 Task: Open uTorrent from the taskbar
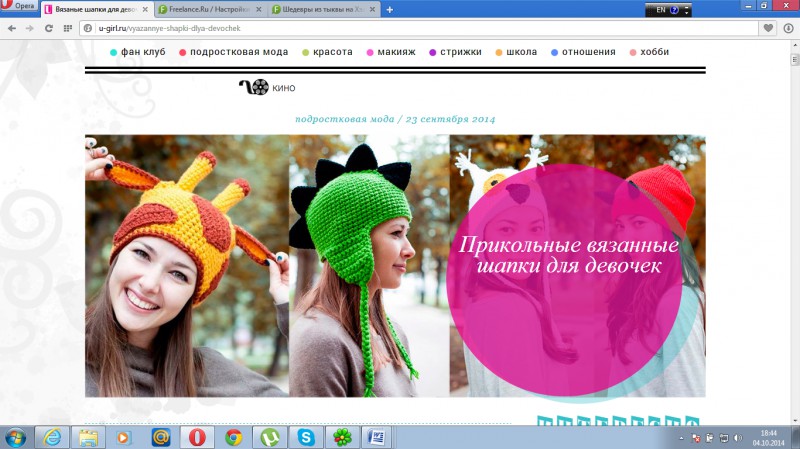click(270, 437)
